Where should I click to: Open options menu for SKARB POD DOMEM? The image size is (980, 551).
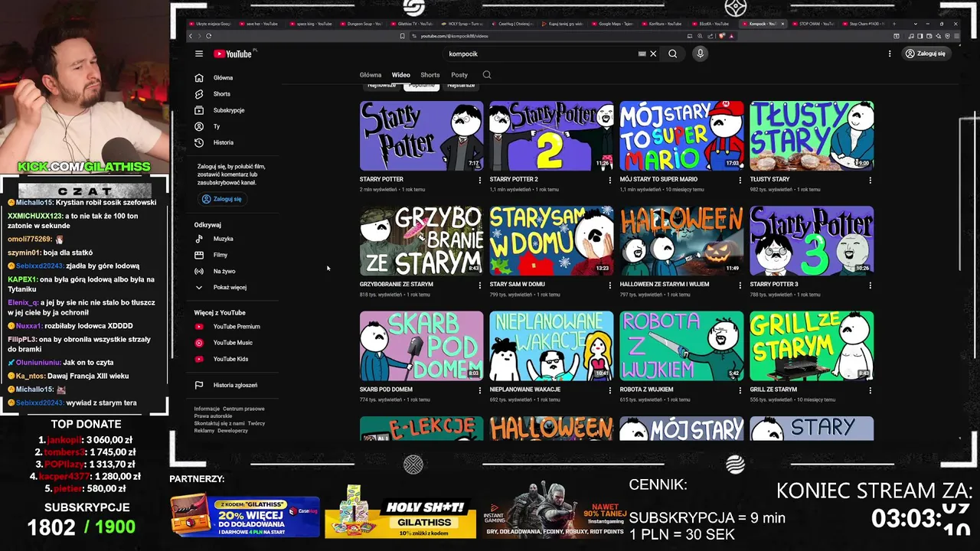tap(479, 390)
